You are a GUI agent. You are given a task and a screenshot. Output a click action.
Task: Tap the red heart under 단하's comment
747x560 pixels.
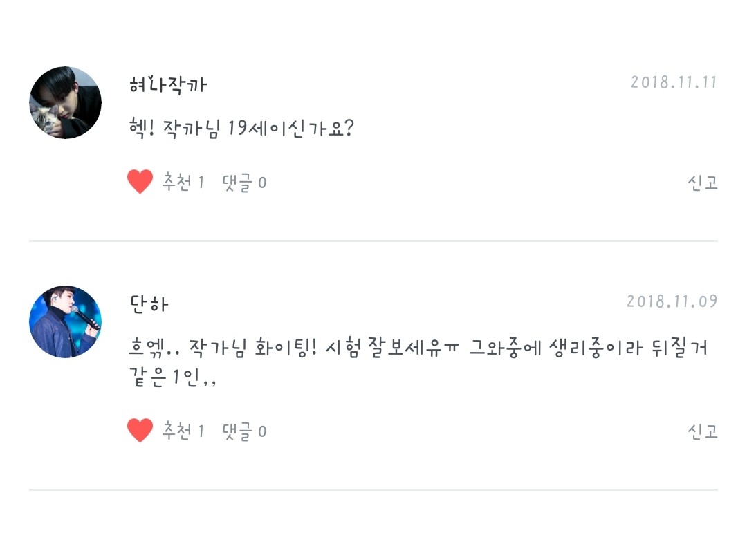[140, 431]
